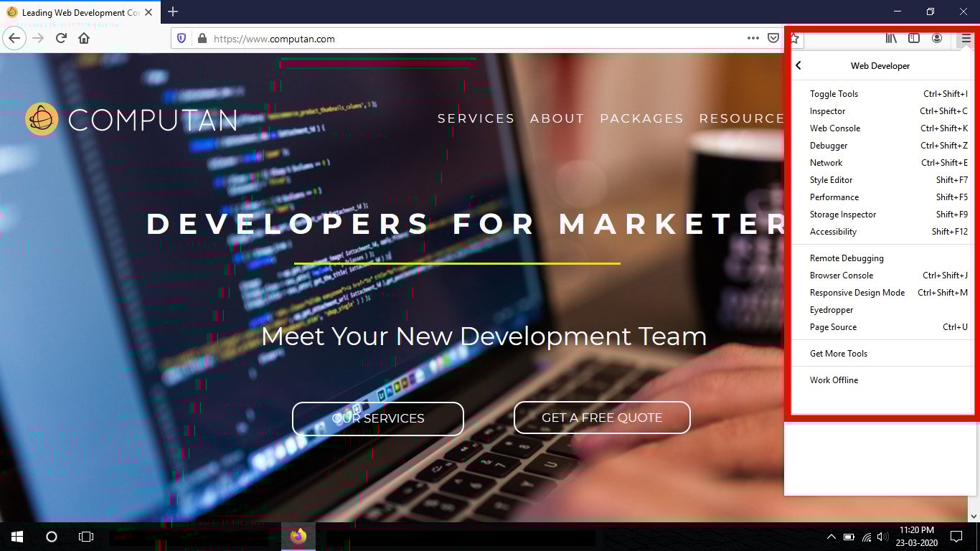
Task: Reload the current page
Action: (62, 39)
